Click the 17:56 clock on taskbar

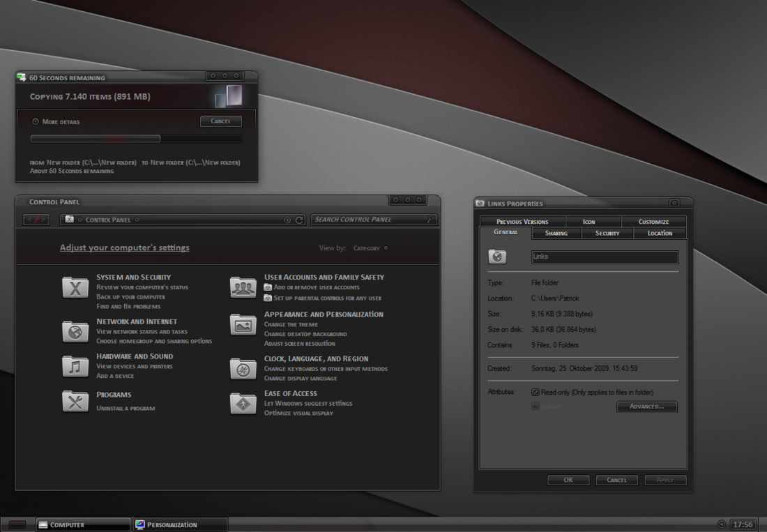click(x=743, y=524)
